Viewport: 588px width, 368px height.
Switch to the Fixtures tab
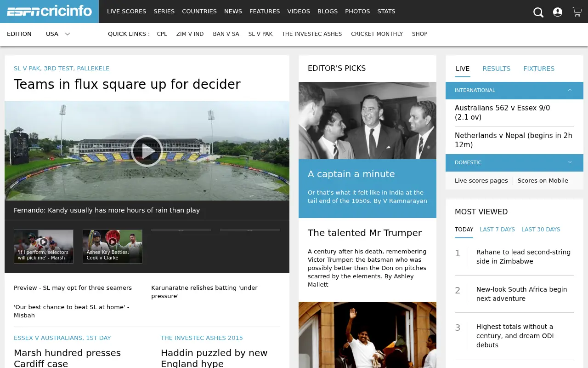coord(539,69)
